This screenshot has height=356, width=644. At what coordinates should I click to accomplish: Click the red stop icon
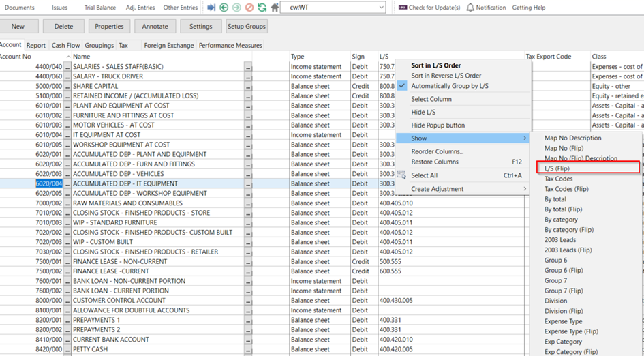[x=249, y=8]
